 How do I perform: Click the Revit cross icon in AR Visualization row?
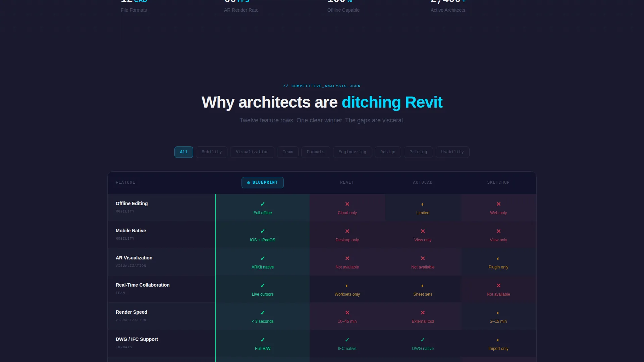pyautogui.click(x=347, y=258)
